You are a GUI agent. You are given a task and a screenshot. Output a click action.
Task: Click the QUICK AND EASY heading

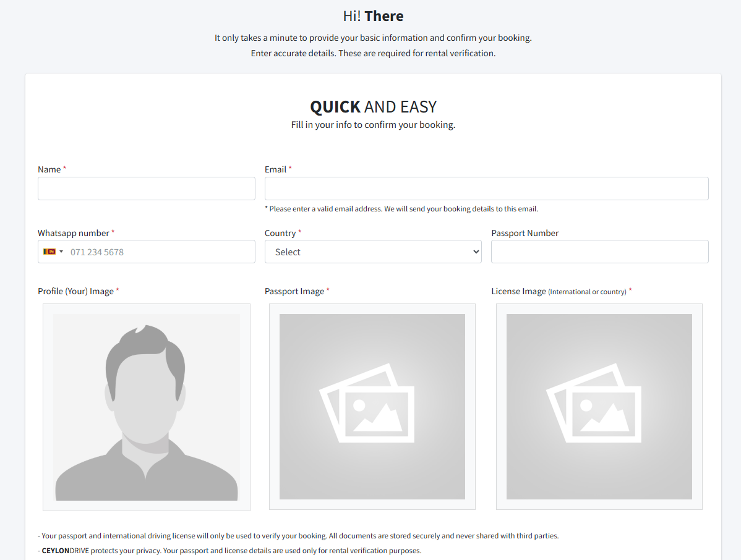pyautogui.click(x=373, y=107)
